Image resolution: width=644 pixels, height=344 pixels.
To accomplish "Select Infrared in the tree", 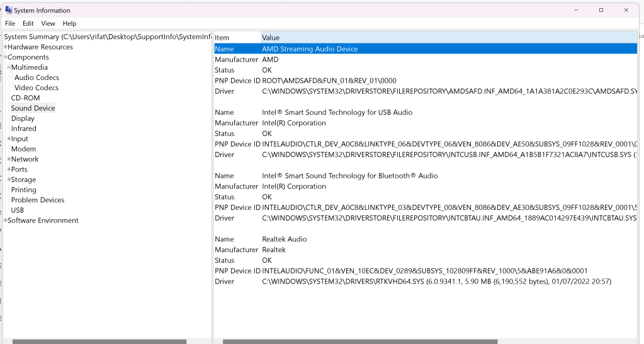I will click(x=23, y=129).
